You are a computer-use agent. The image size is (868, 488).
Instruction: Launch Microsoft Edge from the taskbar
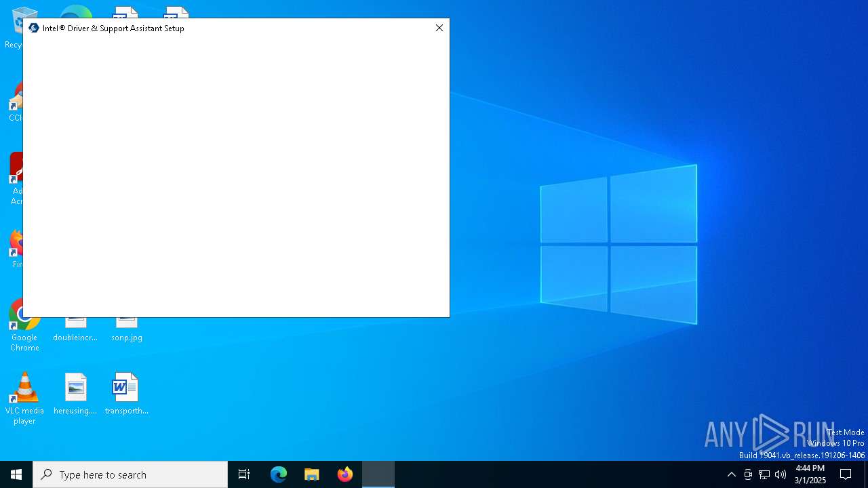[279, 474]
